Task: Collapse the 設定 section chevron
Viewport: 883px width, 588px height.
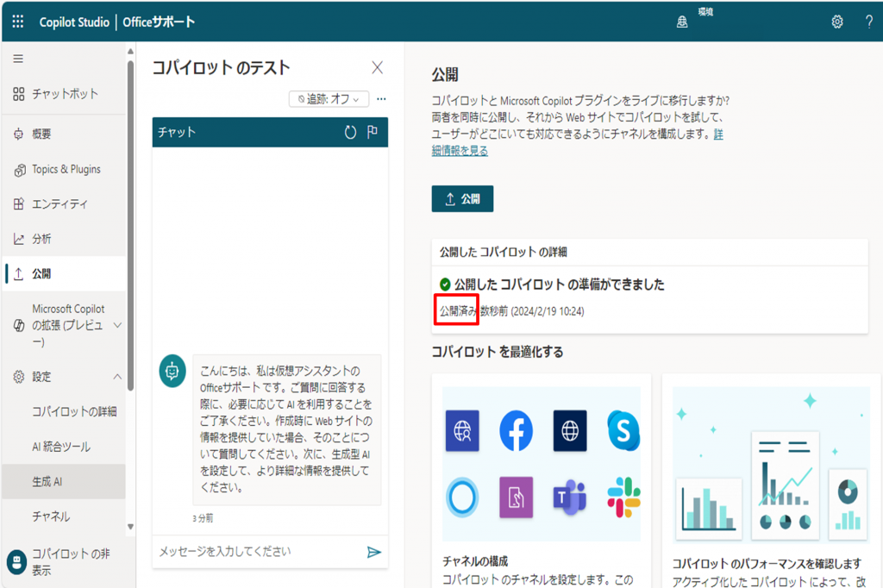Action: click(x=117, y=377)
